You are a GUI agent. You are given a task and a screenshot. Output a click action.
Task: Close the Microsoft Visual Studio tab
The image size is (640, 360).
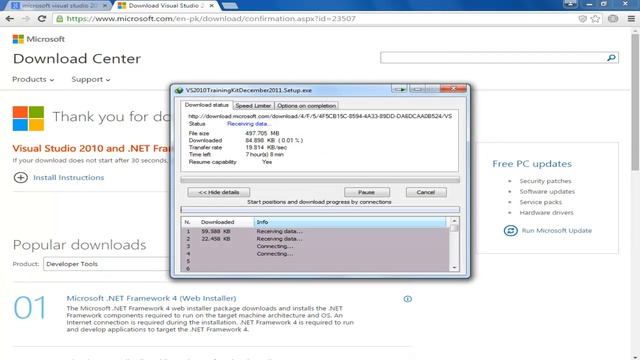point(105,6)
